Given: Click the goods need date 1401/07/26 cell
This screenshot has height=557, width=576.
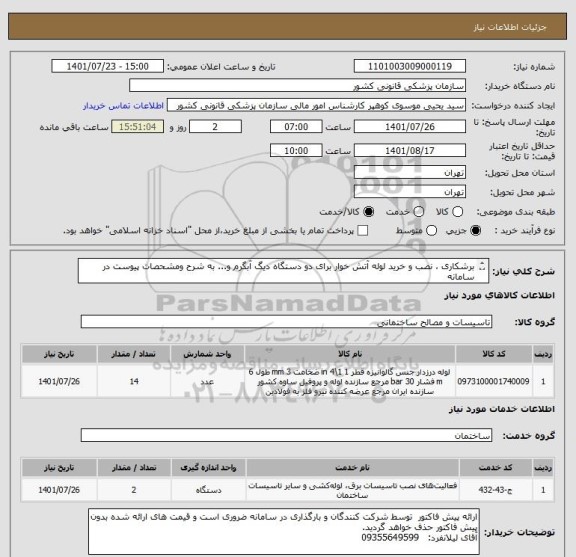Looking at the screenshot, I should click(59, 381).
